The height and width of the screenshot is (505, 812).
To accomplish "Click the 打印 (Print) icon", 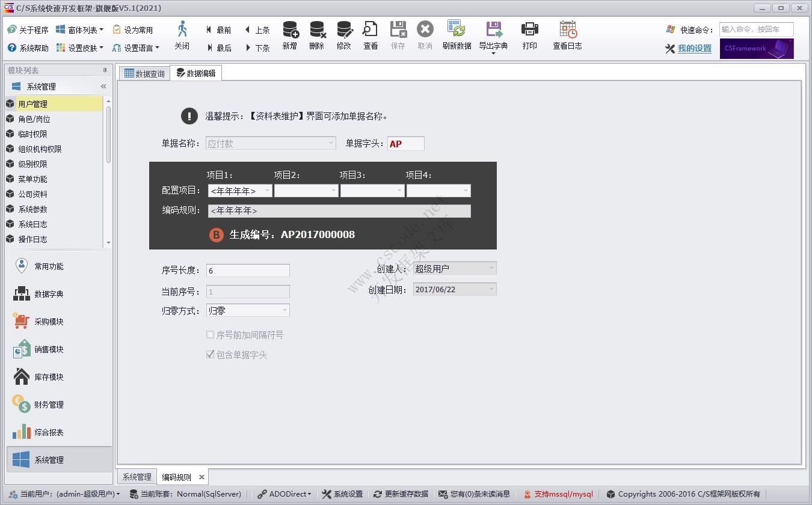I will point(529,36).
